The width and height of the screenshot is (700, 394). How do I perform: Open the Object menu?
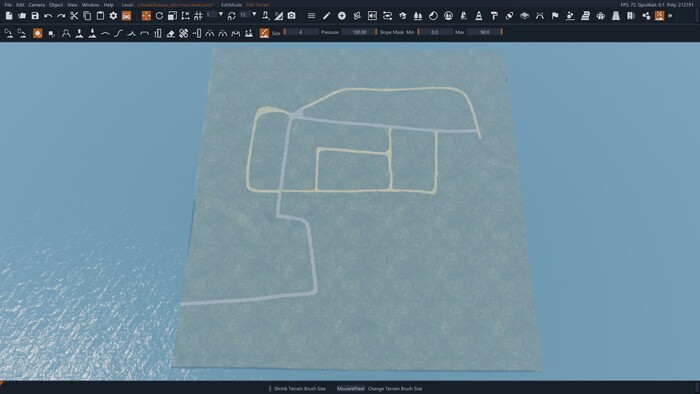[x=56, y=5]
